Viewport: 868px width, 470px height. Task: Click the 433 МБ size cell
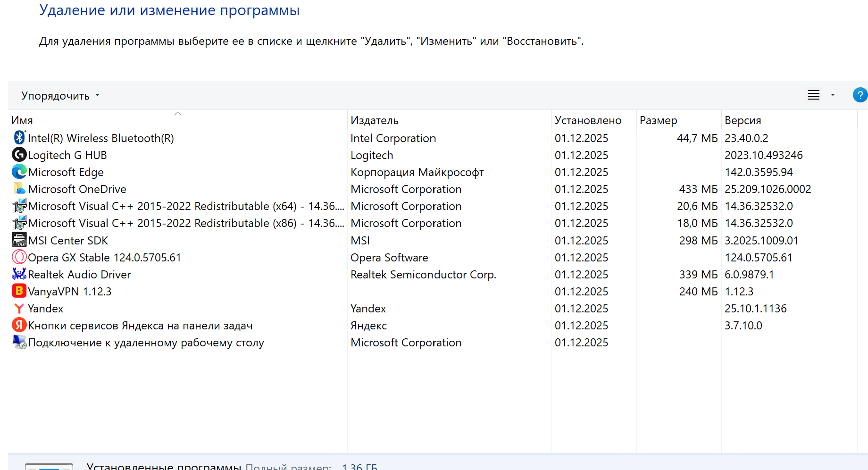pos(698,189)
